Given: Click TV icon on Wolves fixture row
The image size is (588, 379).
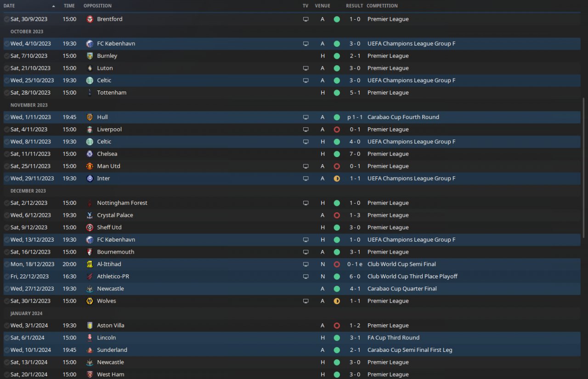Looking at the screenshot, I should tap(305, 301).
